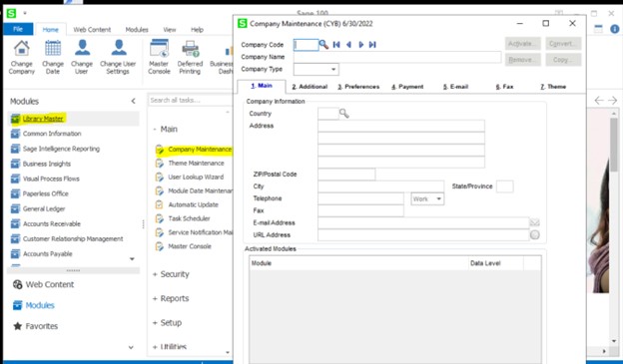
Task: Click the ZIP/Postal Code field
Action: (x=346, y=174)
